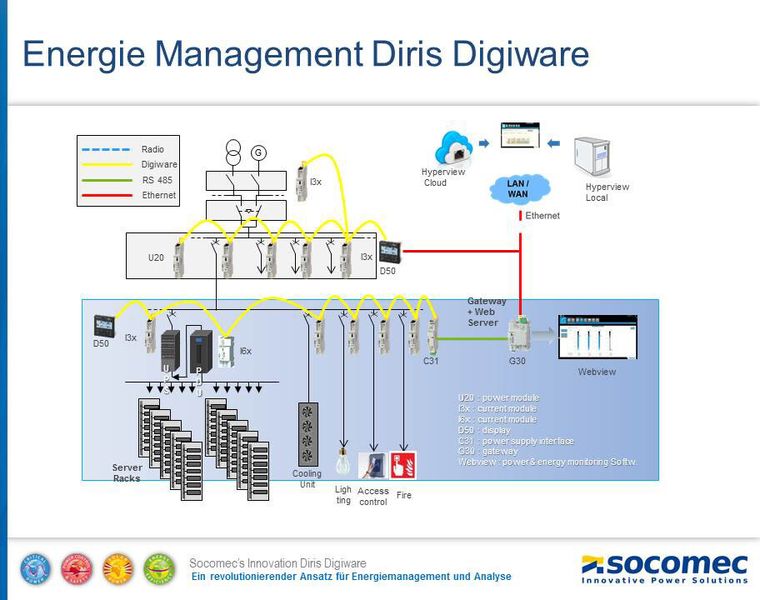The width and height of the screenshot is (760, 600).
Task: Click the 'Cooling Unit' label
Action: (x=307, y=479)
